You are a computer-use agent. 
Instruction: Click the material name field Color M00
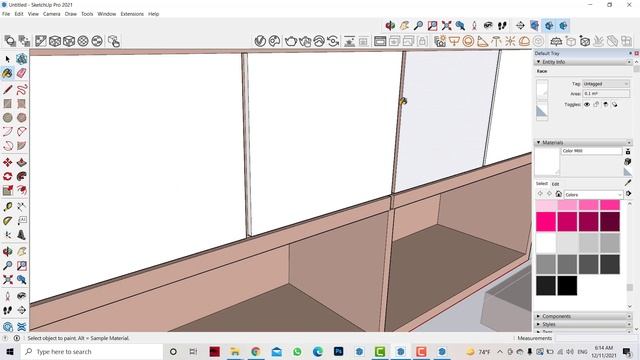point(591,151)
